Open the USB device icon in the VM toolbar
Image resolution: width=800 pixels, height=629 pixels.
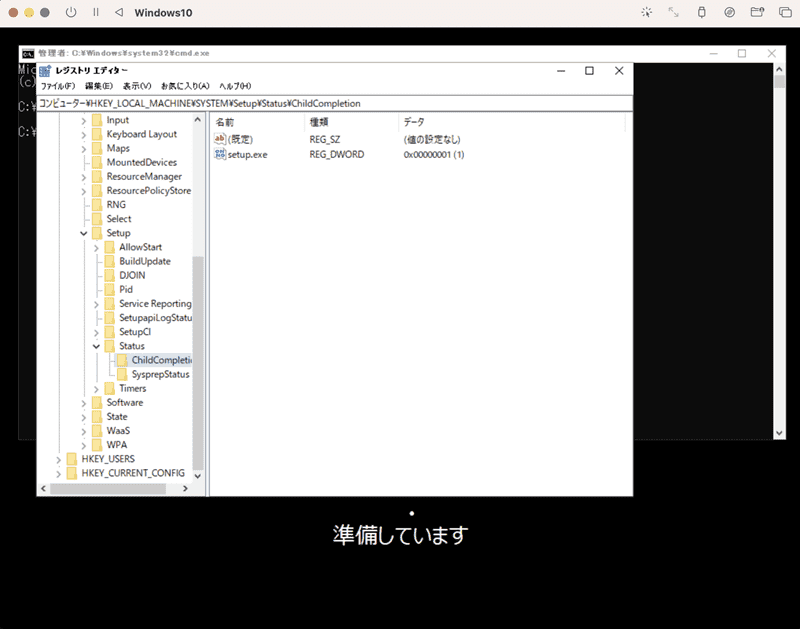[702, 12]
